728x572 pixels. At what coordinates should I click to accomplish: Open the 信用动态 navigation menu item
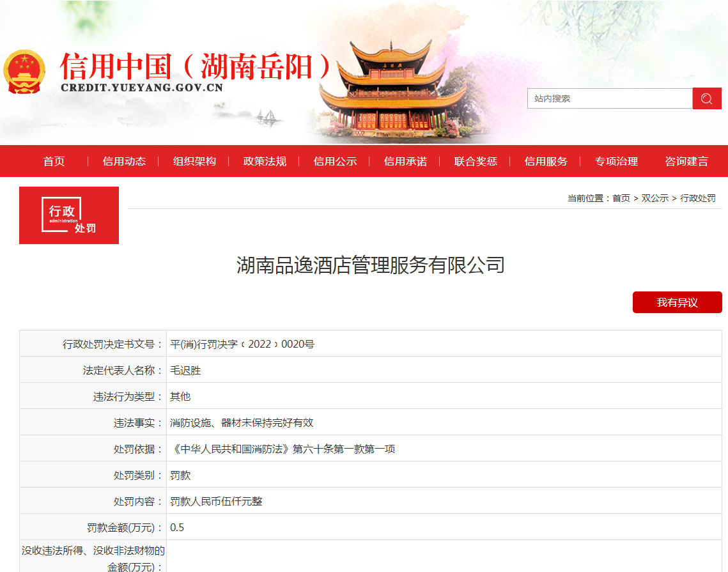124,162
